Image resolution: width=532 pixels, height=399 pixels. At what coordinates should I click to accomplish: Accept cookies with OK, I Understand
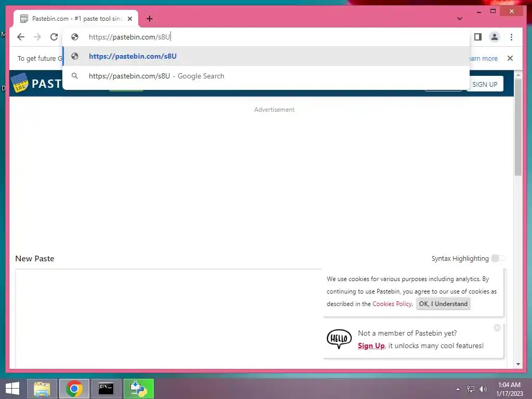(443, 304)
